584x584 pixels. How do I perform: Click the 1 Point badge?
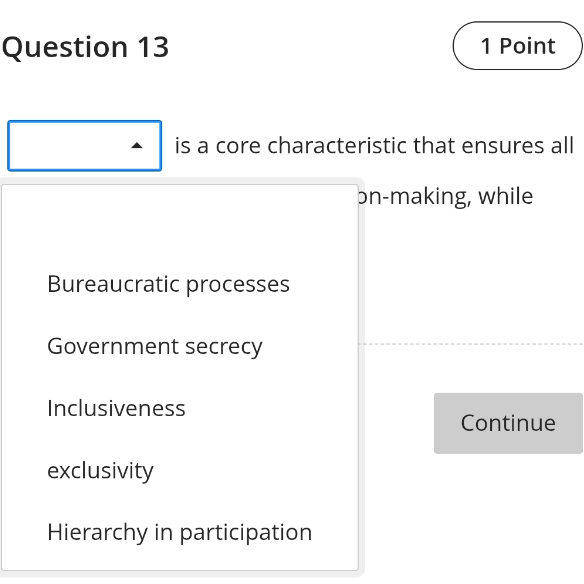pyautogui.click(x=518, y=46)
